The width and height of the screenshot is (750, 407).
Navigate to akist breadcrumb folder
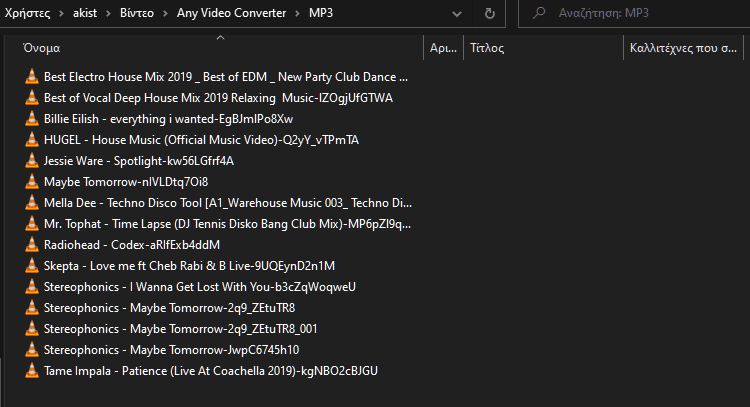click(x=85, y=13)
